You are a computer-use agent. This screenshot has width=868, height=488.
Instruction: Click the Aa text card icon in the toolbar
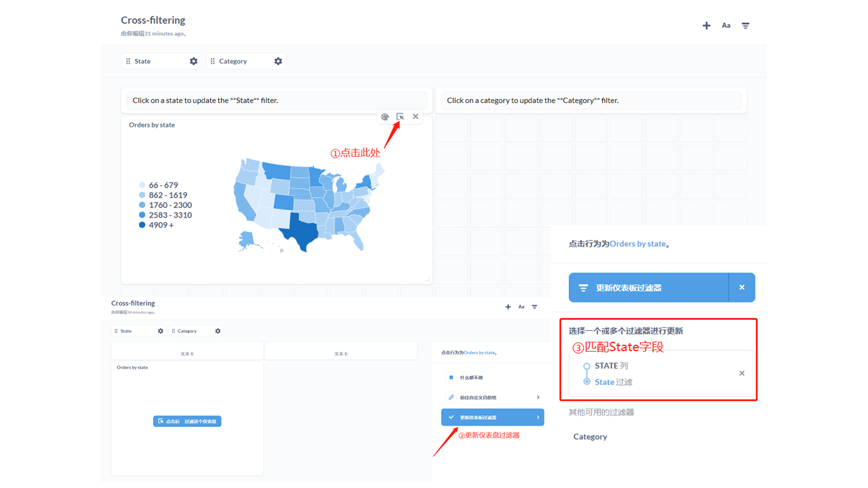point(726,25)
